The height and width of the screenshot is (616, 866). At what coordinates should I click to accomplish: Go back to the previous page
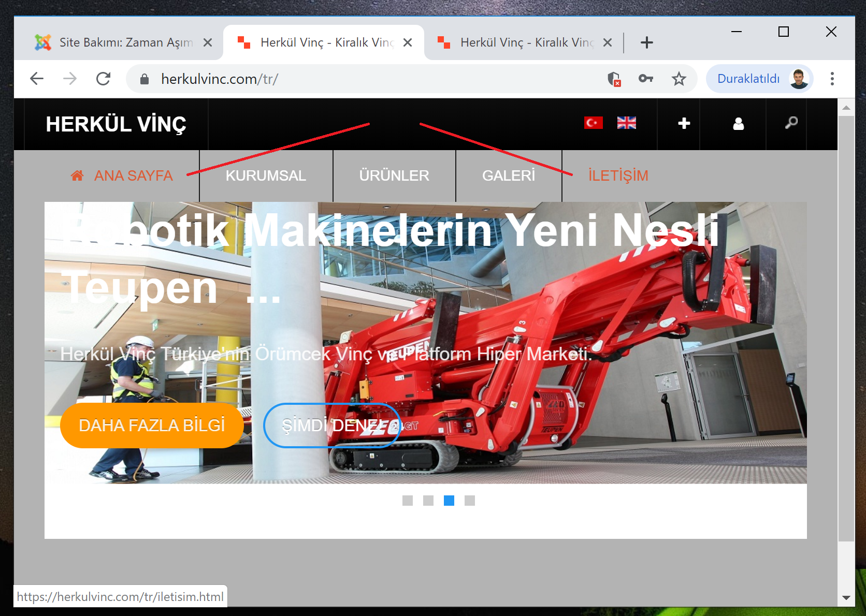tap(37, 79)
